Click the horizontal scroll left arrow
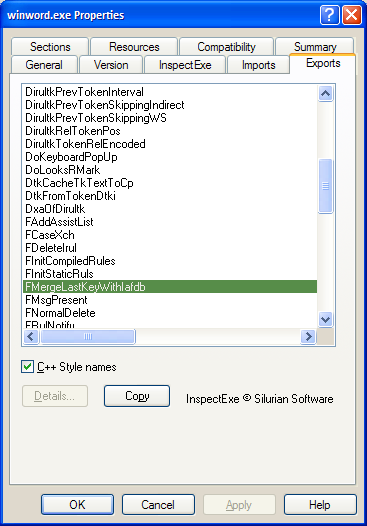Screen dimensions: 367x526 click(x=31, y=336)
